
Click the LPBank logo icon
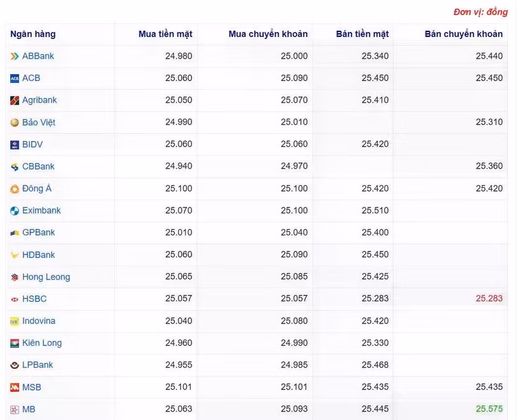(x=15, y=366)
